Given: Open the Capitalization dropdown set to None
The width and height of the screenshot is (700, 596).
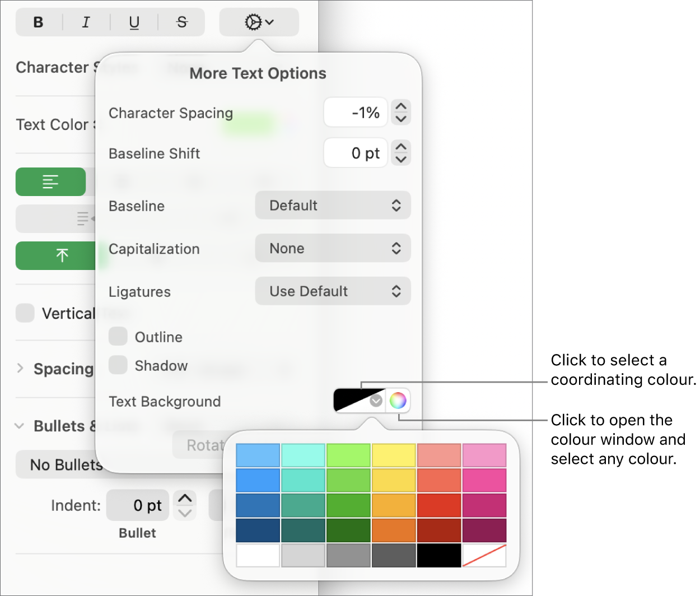Looking at the screenshot, I should click(333, 248).
